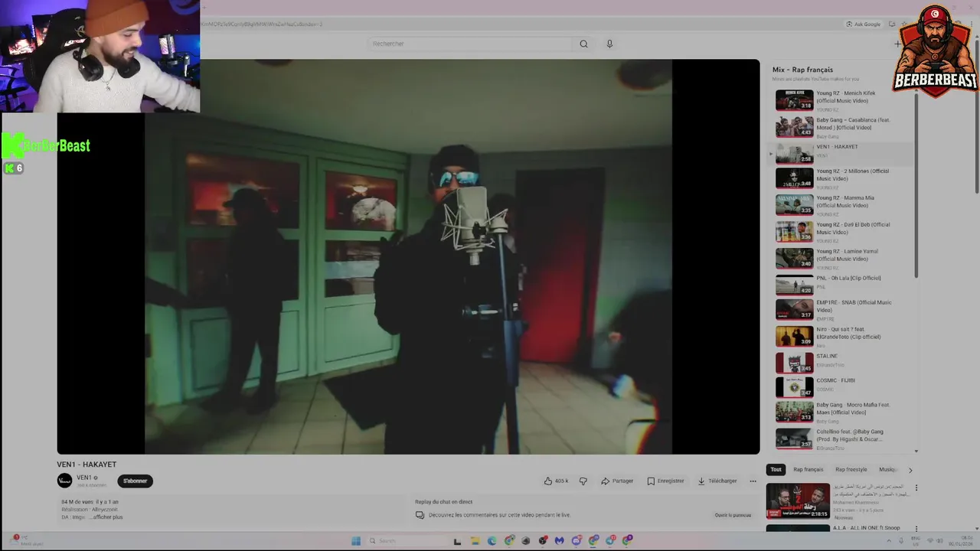Open PNL - Oh Lala playlist video
Screen dimensions: 980x551
coord(842,285)
